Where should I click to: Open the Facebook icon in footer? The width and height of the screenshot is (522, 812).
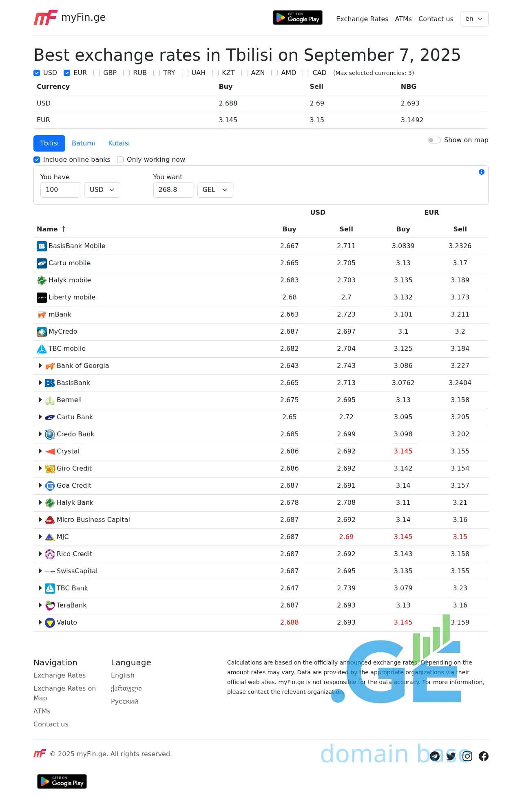(x=484, y=756)
